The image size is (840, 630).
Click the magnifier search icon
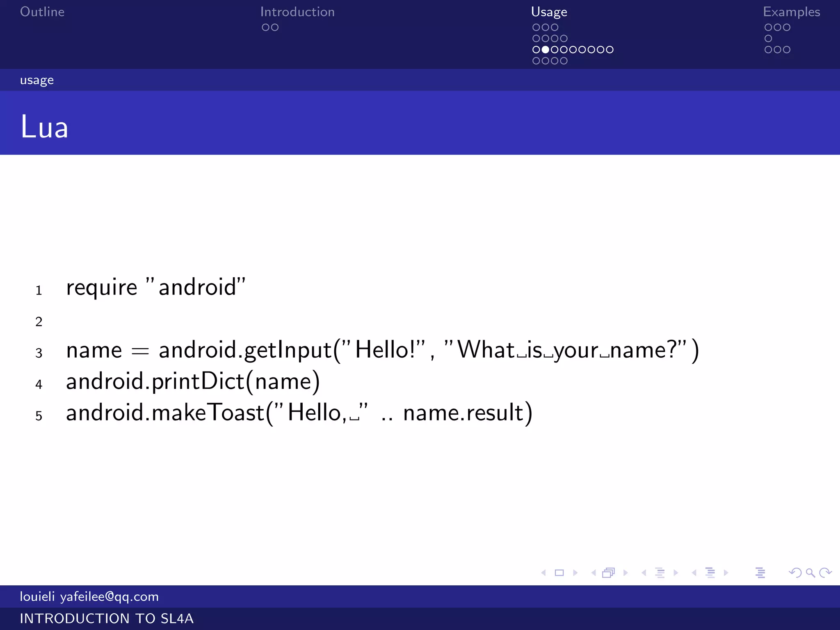[x=810, y=573]
